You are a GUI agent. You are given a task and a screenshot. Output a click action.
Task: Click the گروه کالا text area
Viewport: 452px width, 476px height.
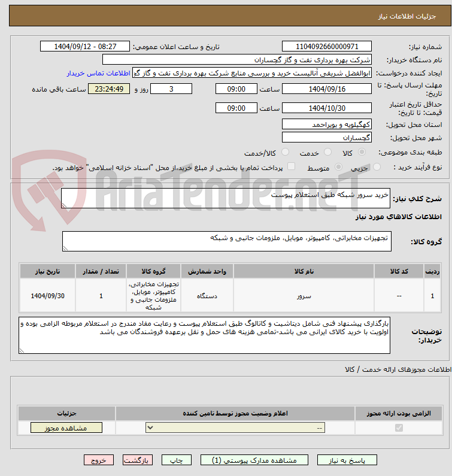[227, 241]
